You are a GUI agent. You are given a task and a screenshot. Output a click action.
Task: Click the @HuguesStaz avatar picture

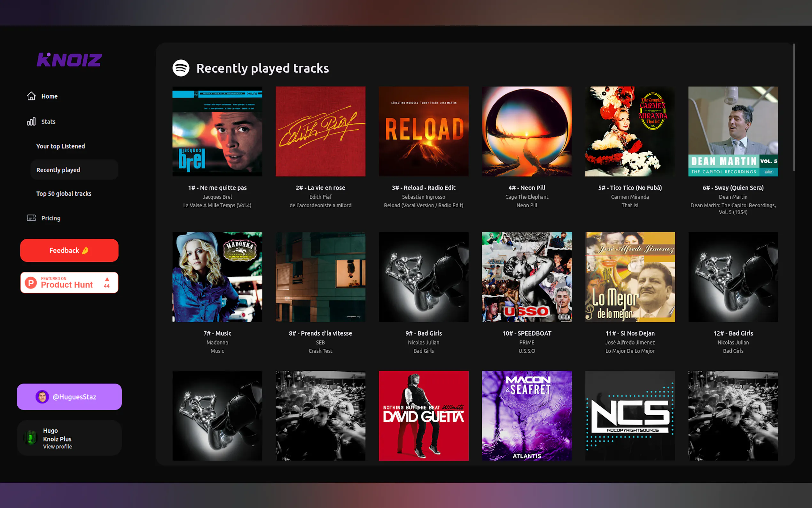pyautogui.click(x=42, y=397)
